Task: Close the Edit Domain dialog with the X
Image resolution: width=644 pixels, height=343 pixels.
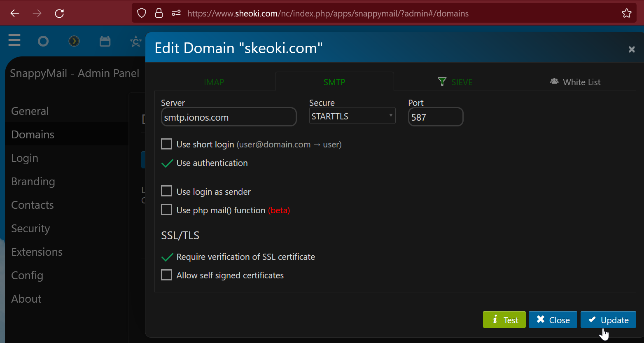Action: tap(632, 49)
